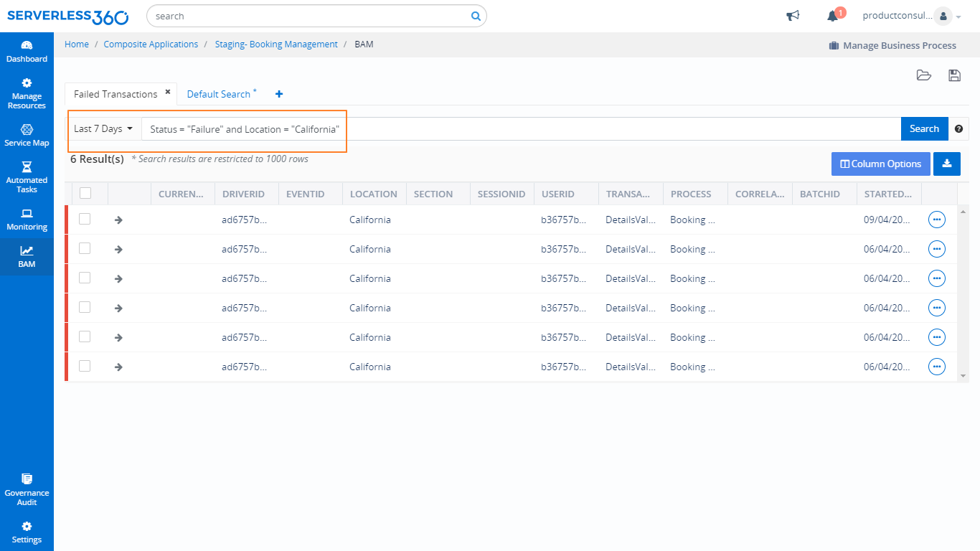Open the query help question mark
The height and width of the screenshot is (551, 980).
[958, 129]
